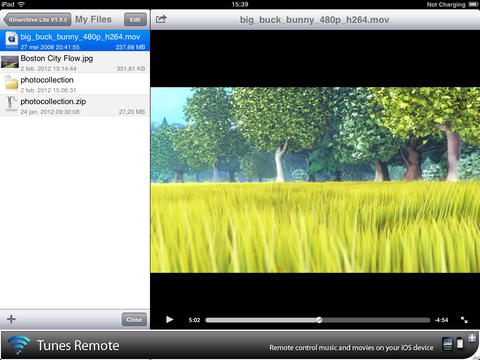Click the plus icon in the ad banner

[x=472, y=338]
